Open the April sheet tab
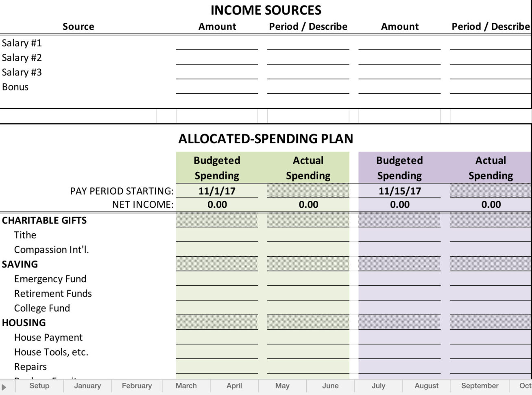Image resolution: width=532 pixels, height=395 pixels. click(234, 386)
